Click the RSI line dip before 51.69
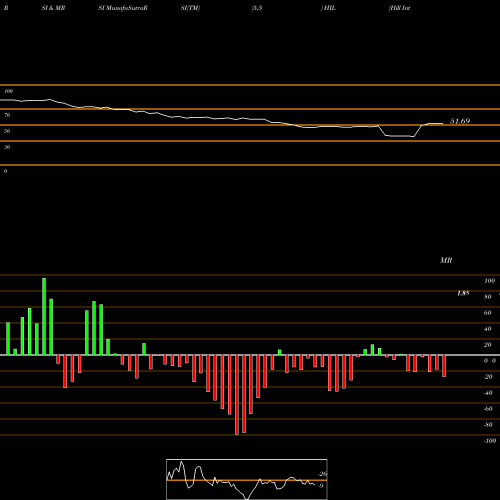The height and width of the screenshot is (500, 500). click(x=399, y=136)
